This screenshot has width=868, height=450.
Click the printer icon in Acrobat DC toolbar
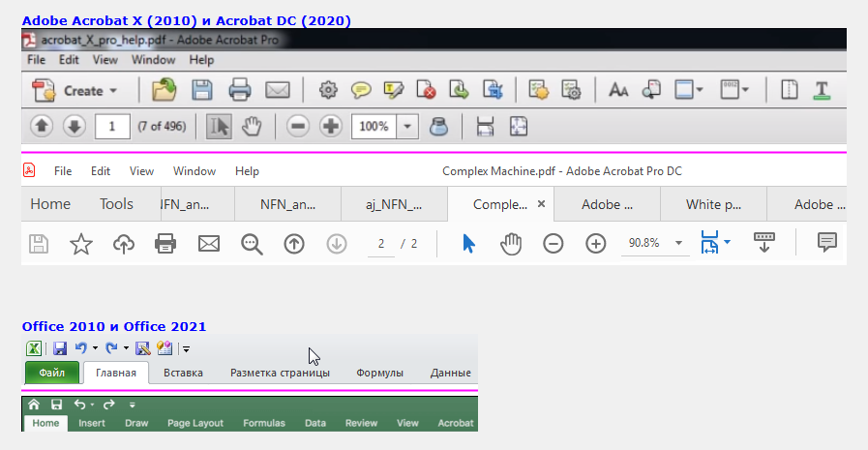pos(165,244)
